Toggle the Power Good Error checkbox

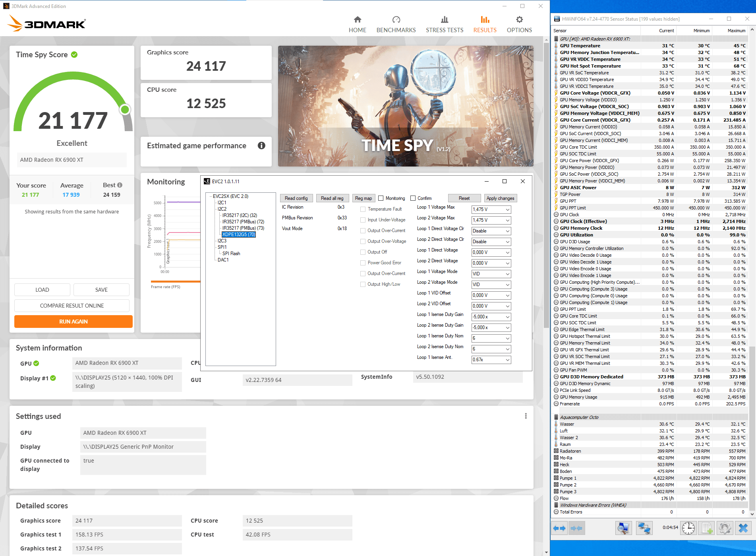coord(363,263)
